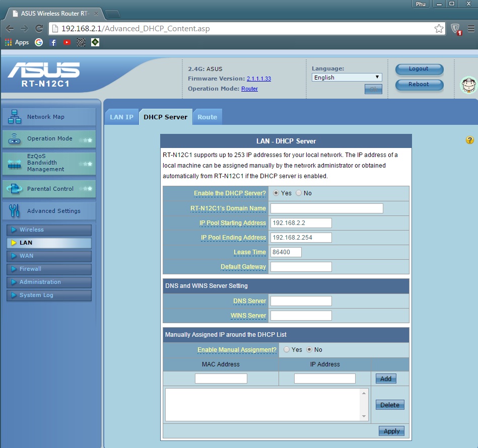Viewport: 478px width, 448px height.
Task: Select No for Enable Manual Assignment
Action: pos(309,349)
